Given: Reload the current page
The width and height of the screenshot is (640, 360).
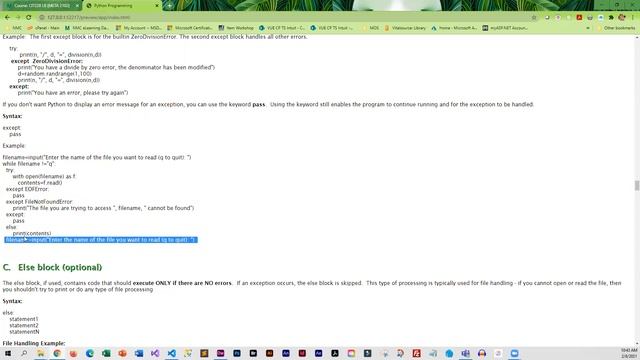Looking at the screenshot, I should pos(28,18).
